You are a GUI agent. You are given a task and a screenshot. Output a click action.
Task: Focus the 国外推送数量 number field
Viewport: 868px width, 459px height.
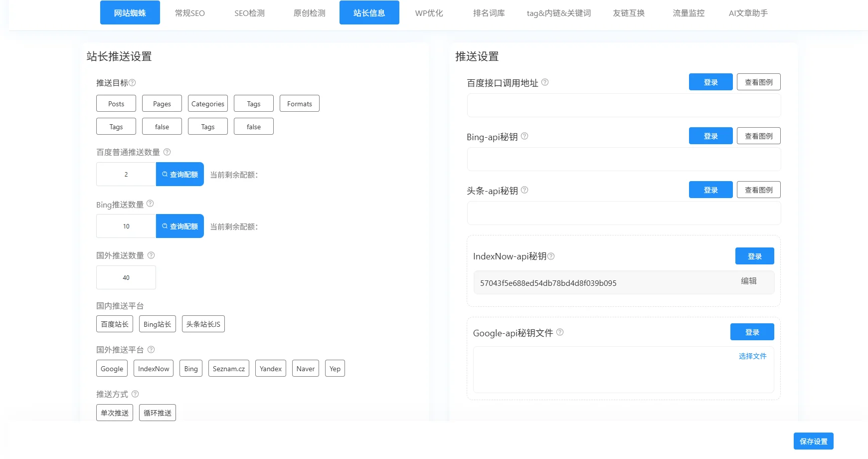(x=126, y=277)
